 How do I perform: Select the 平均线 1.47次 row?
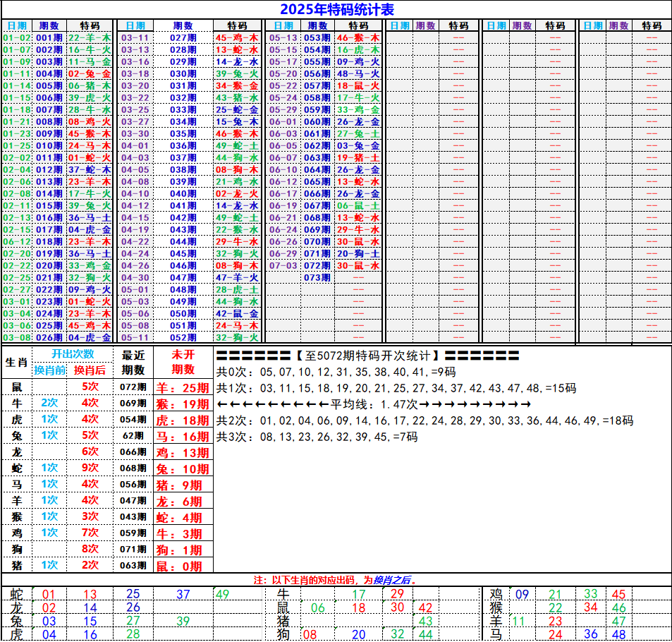373,404
